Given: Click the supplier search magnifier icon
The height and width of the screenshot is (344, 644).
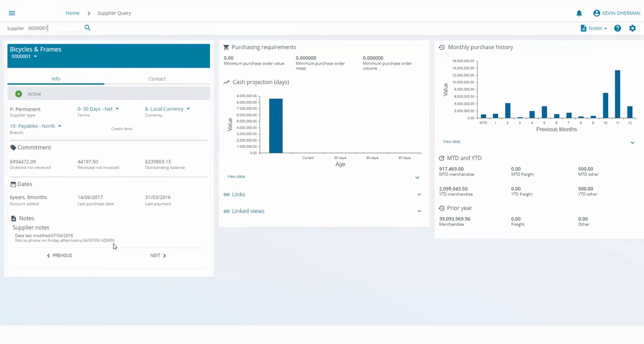Looking at the screenshot, I should [88, 28].
